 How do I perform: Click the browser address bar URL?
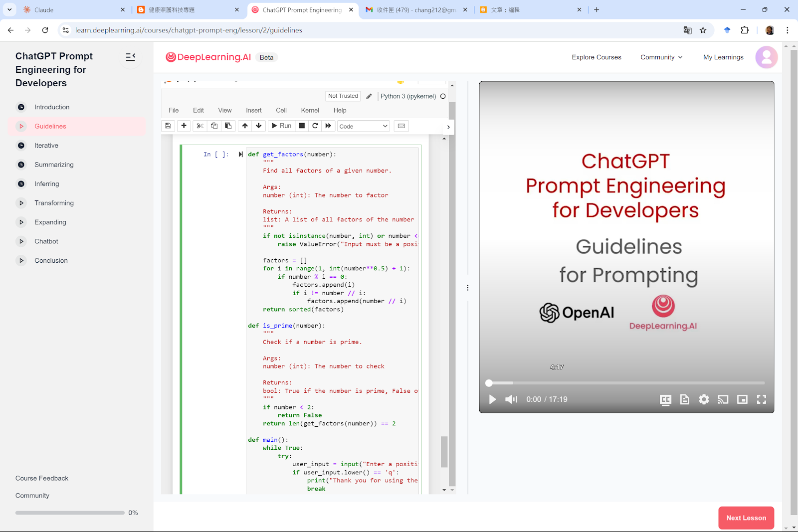click(189, 30)
